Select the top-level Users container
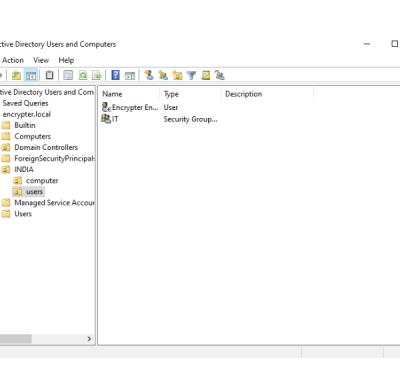The height and width of the screenshot is (380, 400). coord(23,214)
